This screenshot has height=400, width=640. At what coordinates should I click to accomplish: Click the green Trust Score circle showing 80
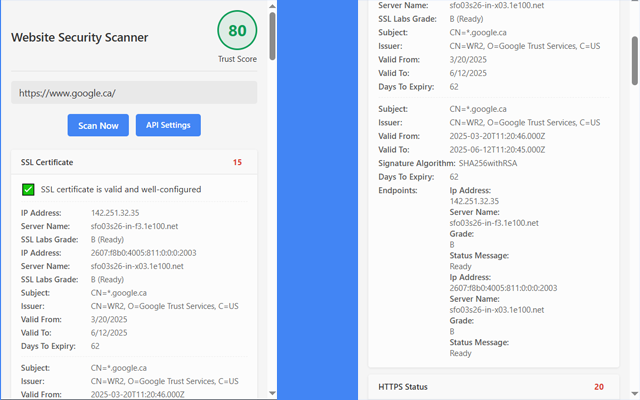[237, 30]
